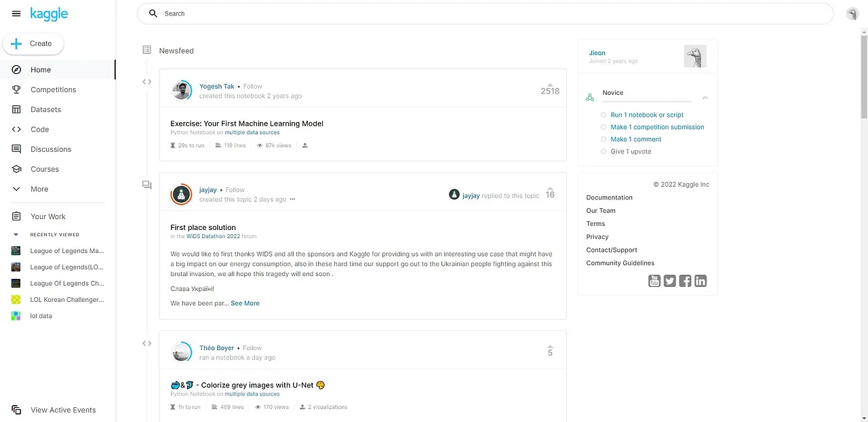Open the three-dot menu on jayjay's topic
868x422 pixels.
(x=293, y=199)
